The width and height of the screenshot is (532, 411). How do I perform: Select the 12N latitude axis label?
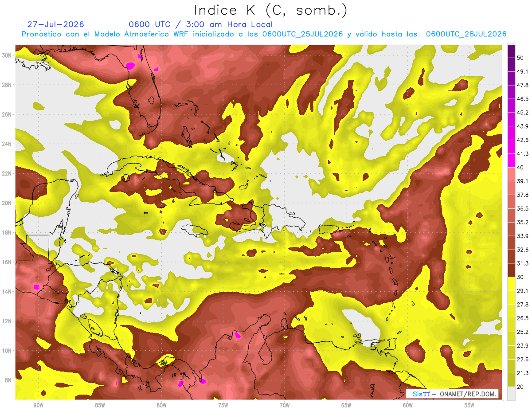pos(7,321)
